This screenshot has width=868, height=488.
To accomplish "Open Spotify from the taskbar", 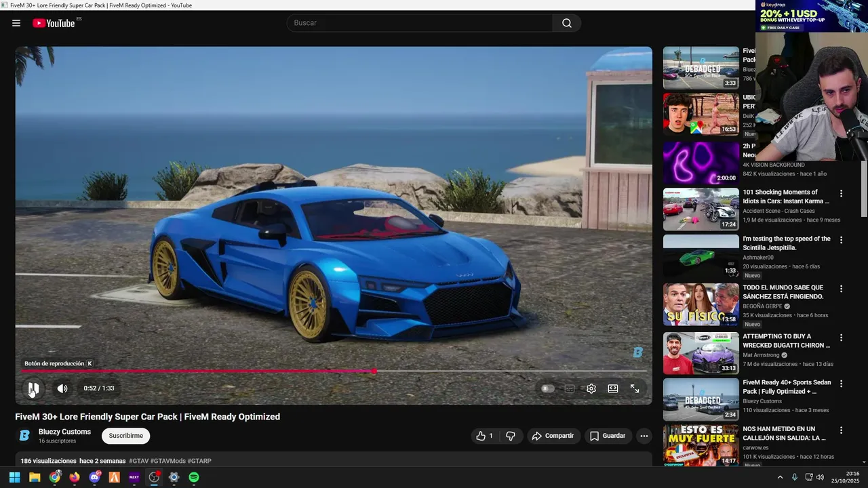I will pyautogui.click(x=194, y=477).
